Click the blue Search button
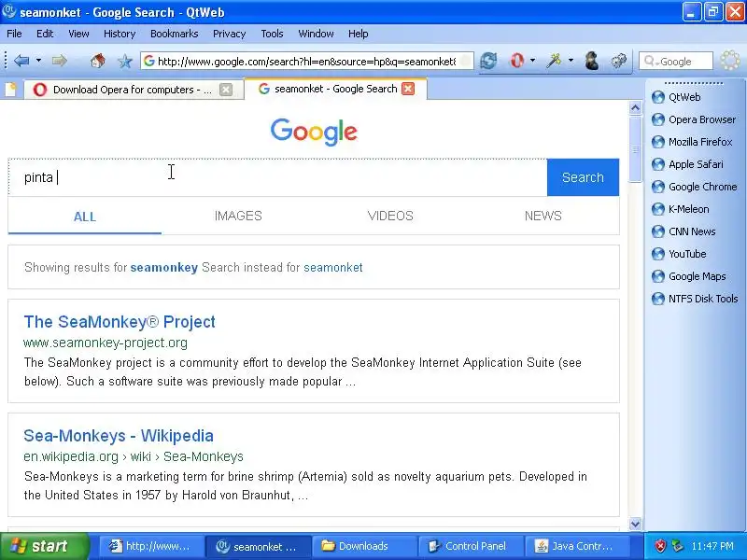 pos(583,177)
